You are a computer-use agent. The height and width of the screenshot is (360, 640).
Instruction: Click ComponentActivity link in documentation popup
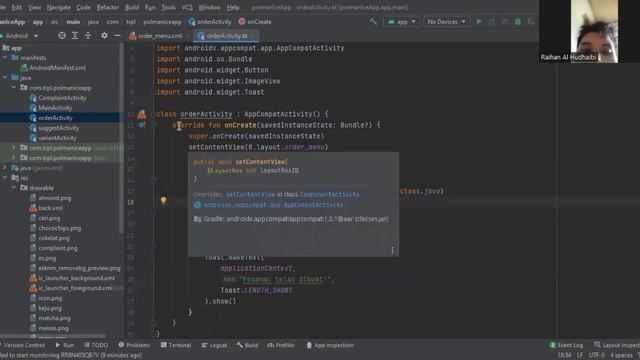(x=329, y=194)
